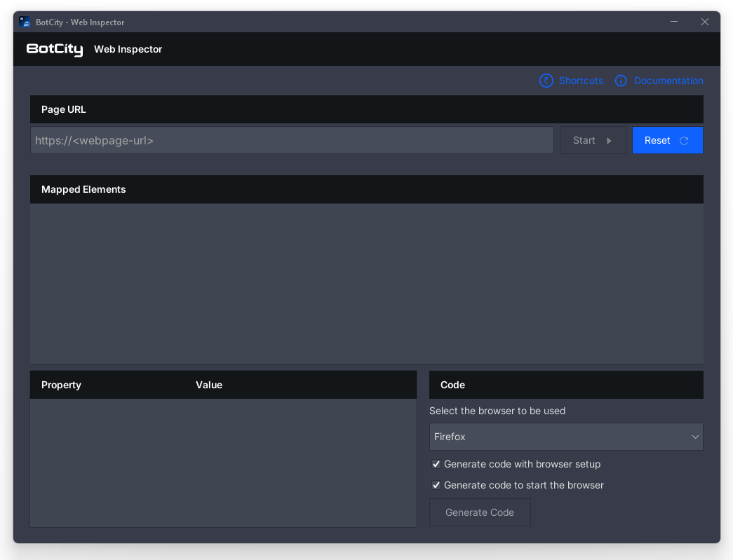The height and width of the screenshot is (560, 733).
Task: Focus the Page URL input field
Action: coord(292,140)
